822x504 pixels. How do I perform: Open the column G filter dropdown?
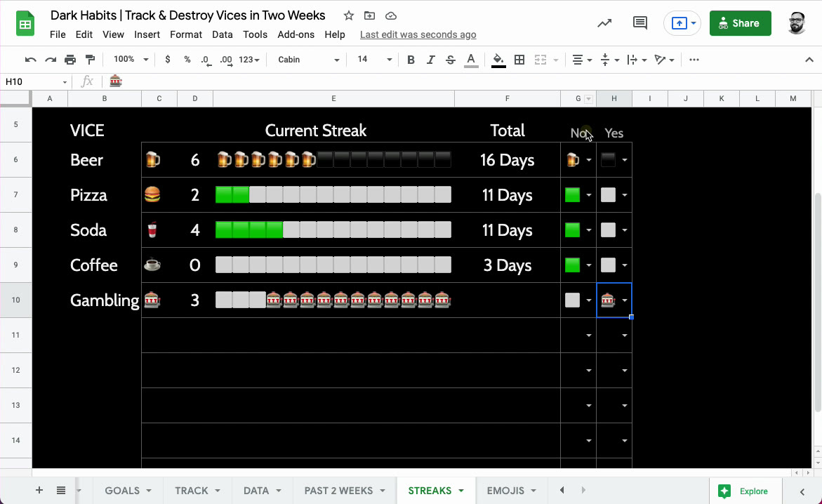tap(589, 98)
